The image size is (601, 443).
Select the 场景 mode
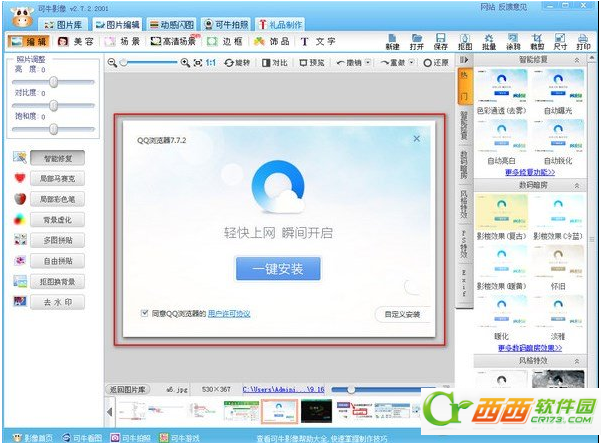(x=122, y=41)
